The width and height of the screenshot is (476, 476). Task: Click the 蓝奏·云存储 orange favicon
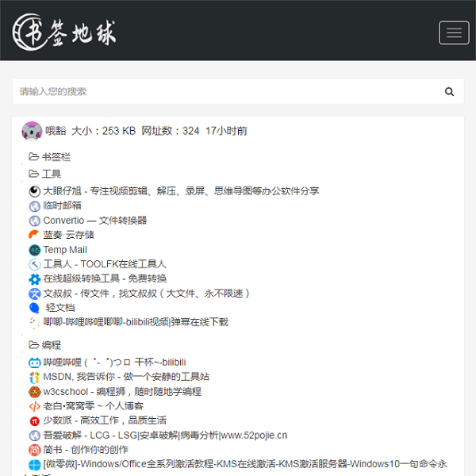click(x=35, y=235)
